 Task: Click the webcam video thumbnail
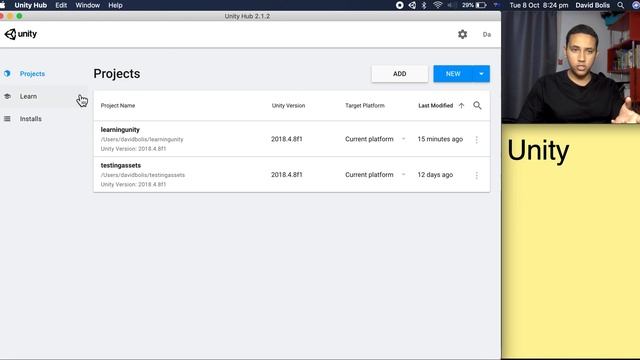tap(571, 67)
